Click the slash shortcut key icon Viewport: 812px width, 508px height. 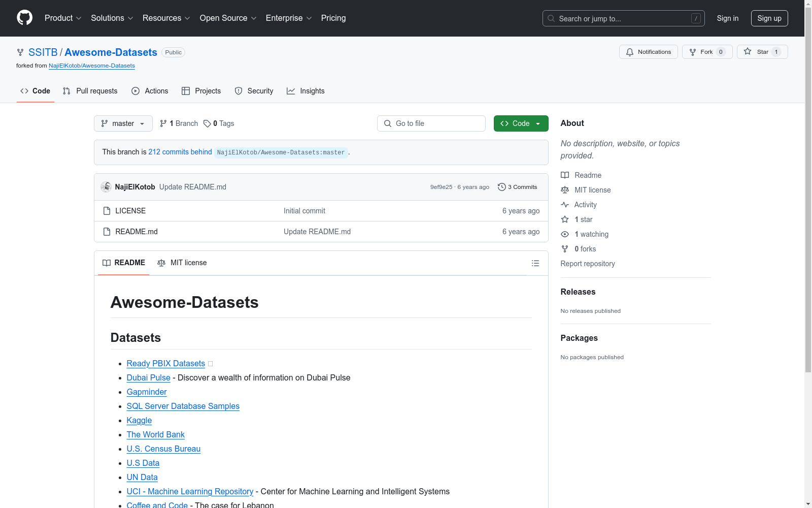point(696,18)
